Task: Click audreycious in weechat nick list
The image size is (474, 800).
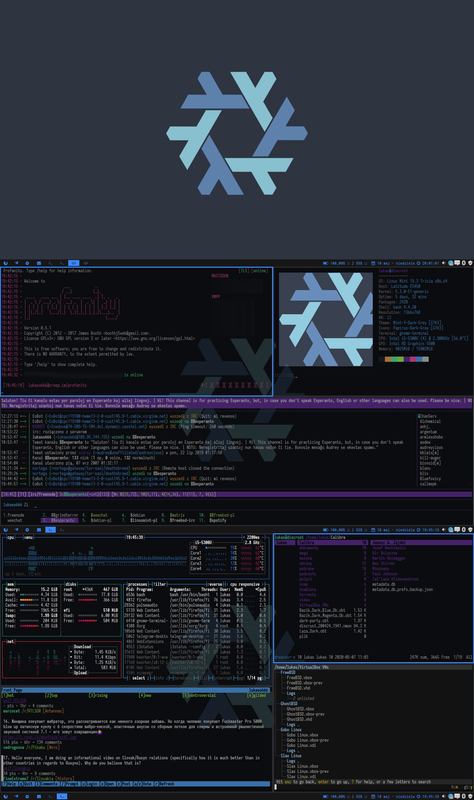Action: point(431,447)
